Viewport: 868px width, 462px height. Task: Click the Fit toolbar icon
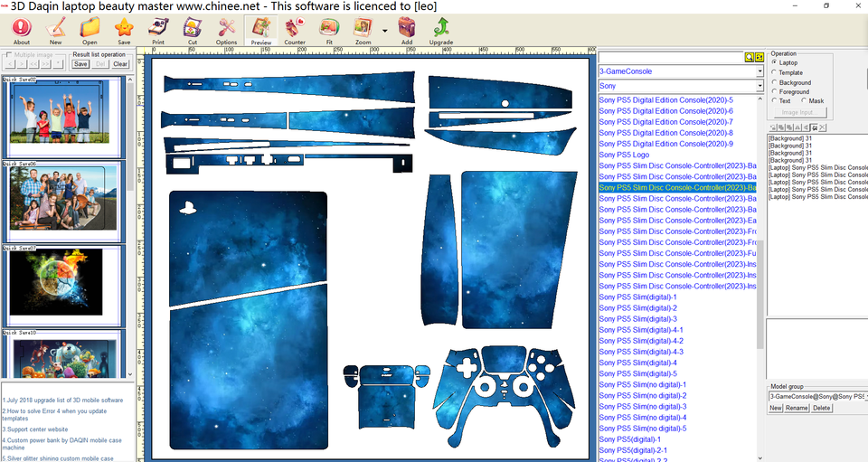(x=329, y=31)
